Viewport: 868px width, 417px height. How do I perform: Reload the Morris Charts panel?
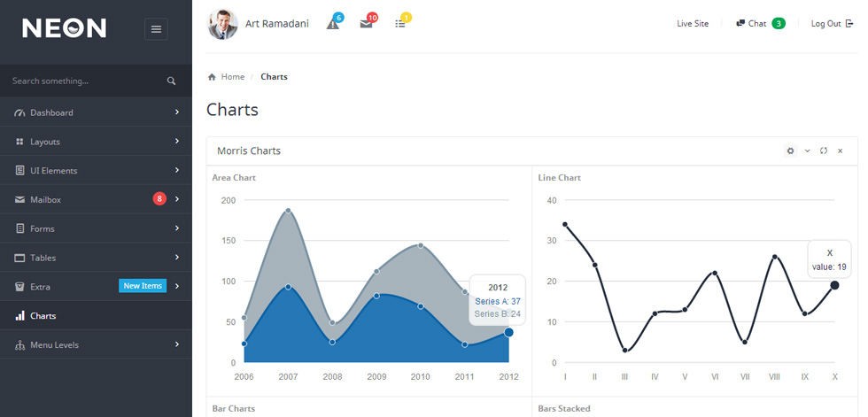coord(824,151)
